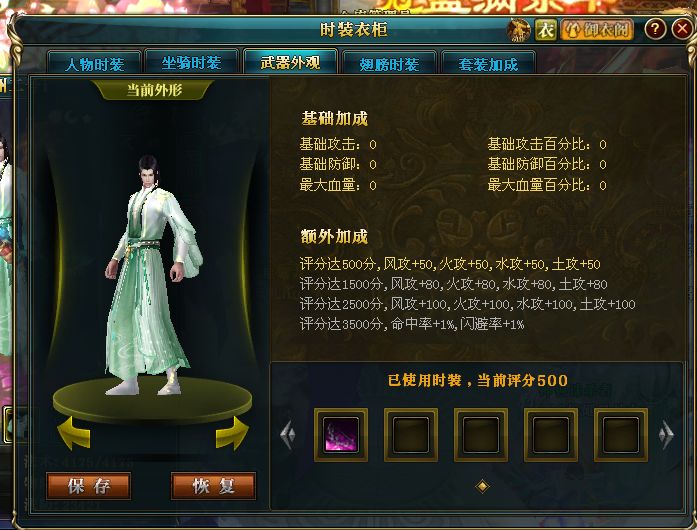697x530 pixels.
Task: Open the 御衣阁 shop button
Action: 597,30
